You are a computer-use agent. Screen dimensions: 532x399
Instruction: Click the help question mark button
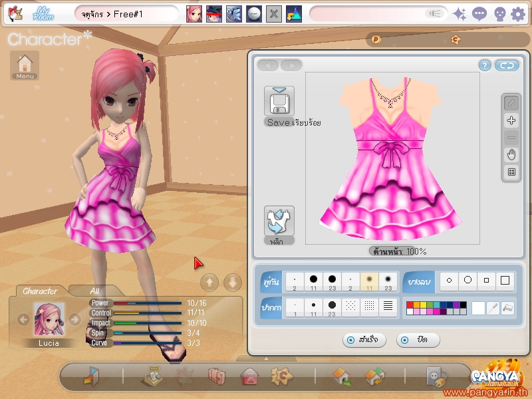tap(485, 65)
